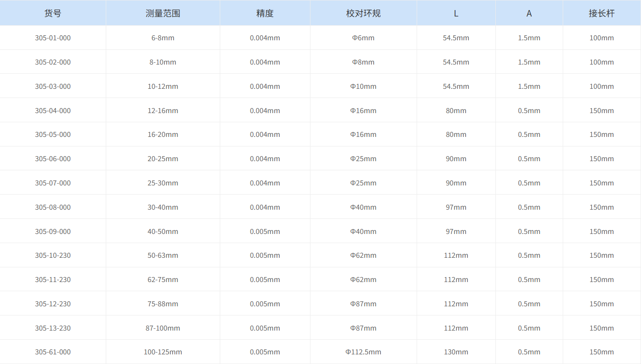Click the 精度 column header
The height and width of the screenshot is (364, 641).
point(265,13)
